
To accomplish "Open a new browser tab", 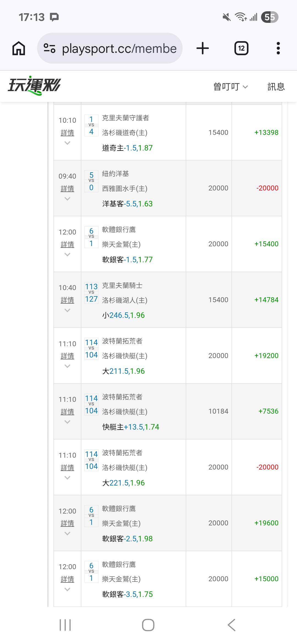I will click(x=203, y=48).
